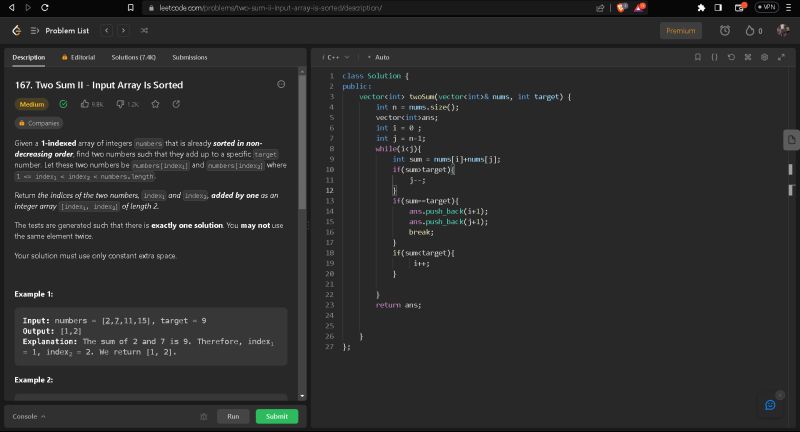Open the feedback smiley icon beside title
This screenshot has height=432, width=800.
(x=281, y=84)
